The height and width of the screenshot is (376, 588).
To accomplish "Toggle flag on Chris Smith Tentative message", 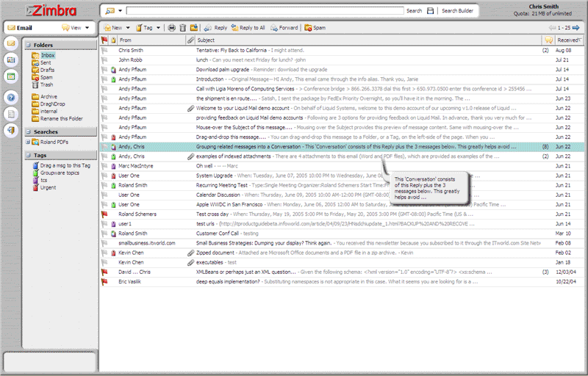I will pyautogui.click(x=104, y=50).
